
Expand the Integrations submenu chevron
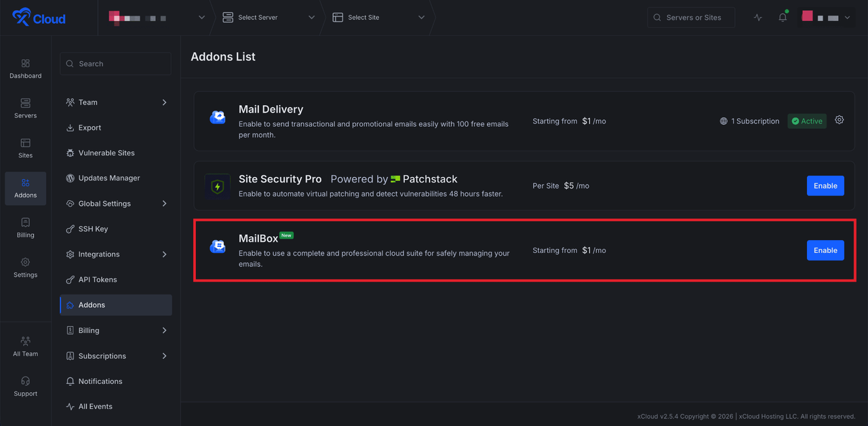pyautogui.click(x=164, y=254)
